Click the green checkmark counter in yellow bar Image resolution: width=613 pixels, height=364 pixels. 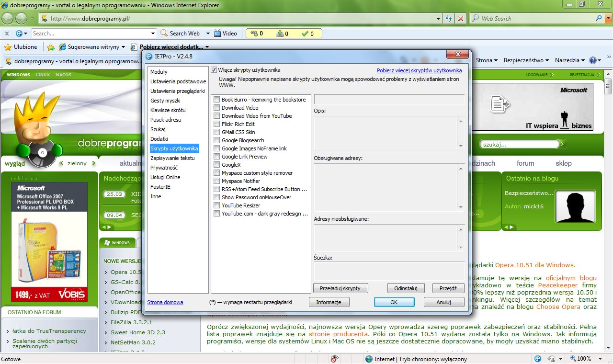tap(305, 34)
